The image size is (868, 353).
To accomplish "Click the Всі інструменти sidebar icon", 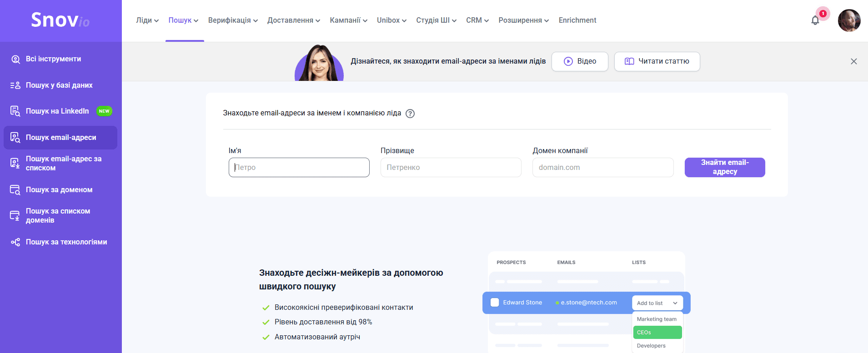I will (x=15, y=59).
